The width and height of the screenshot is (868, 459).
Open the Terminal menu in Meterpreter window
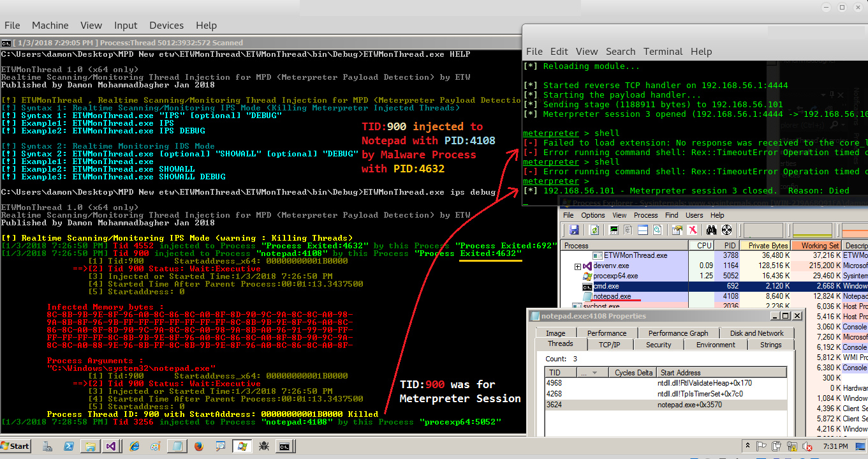point(663,52)
